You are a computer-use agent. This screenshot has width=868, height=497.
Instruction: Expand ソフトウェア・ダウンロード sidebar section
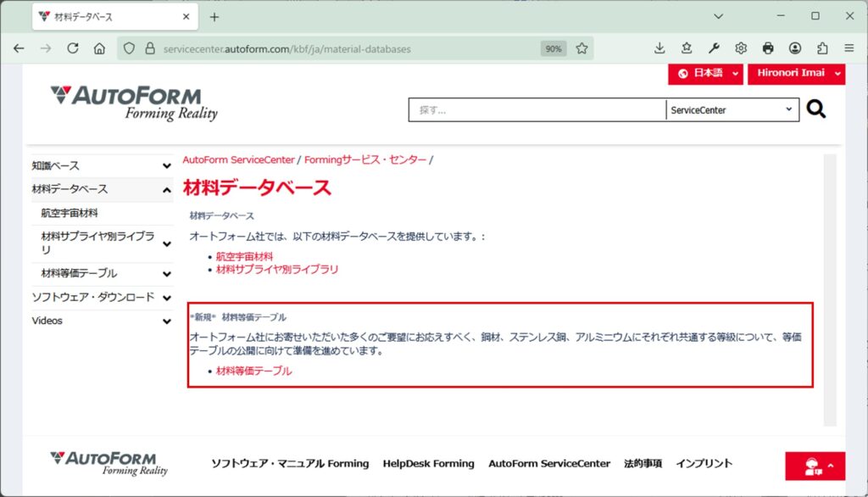[x=167, y=298]
